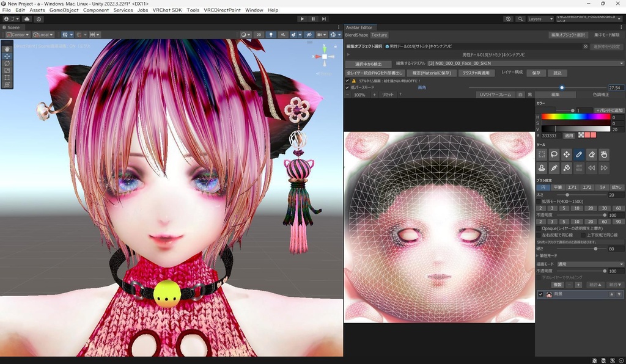Select the stamp tool
626x364 pixels.
(x=542, y=168)
